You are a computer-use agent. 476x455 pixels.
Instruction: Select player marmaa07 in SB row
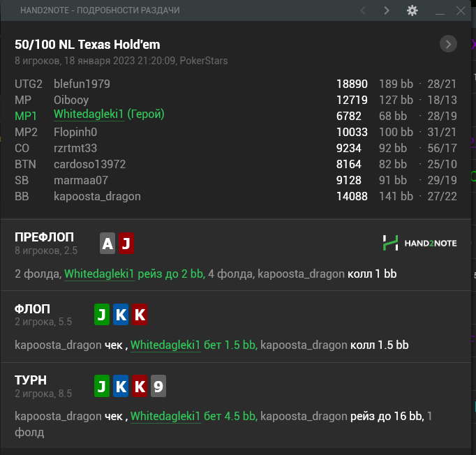click(x=81, y=181)
